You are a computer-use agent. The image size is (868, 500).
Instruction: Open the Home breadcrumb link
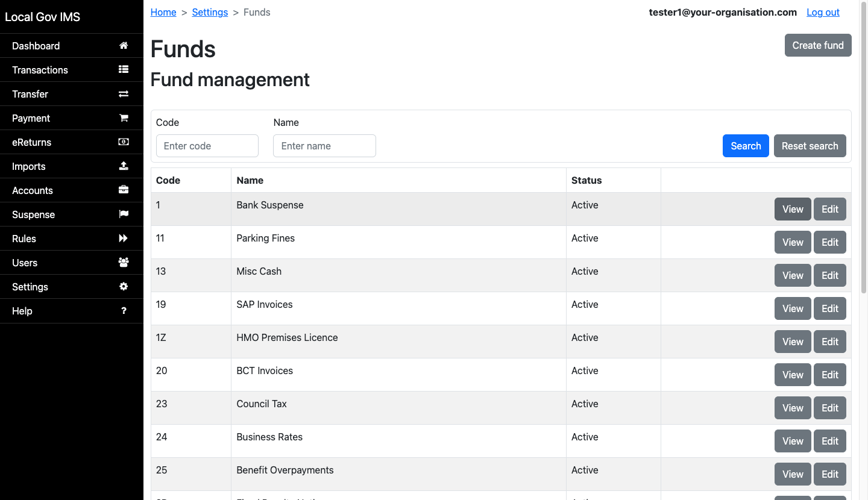(x=163, y=12)
